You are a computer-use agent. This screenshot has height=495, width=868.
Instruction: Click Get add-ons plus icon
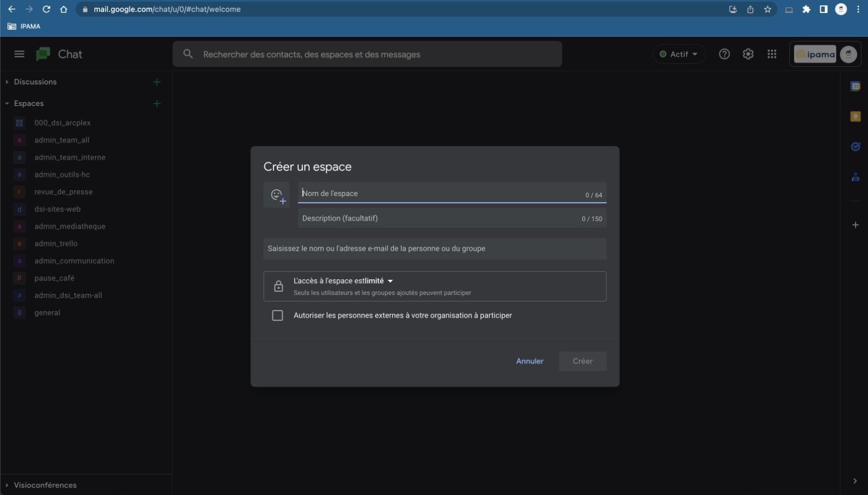point(856,225)
